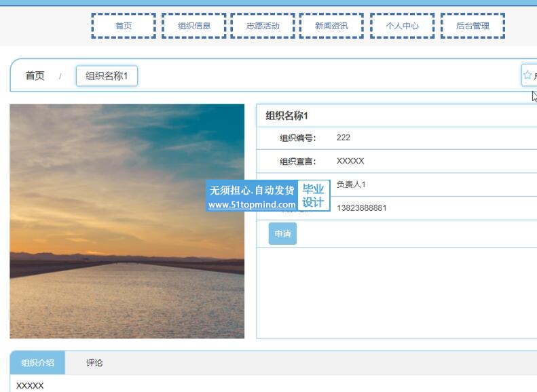This screenshot has width=537, height=392.
Task: Click the phone number 13823888881
Action: [x=361, y=208]
